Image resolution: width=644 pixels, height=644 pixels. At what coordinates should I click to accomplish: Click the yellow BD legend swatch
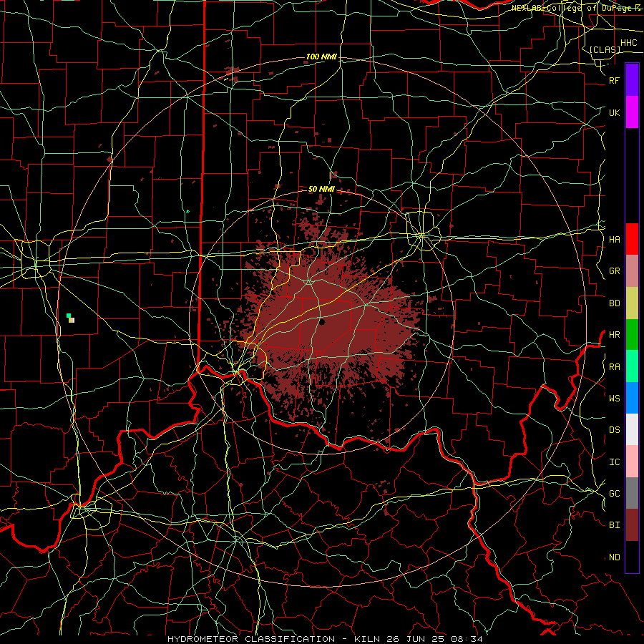[632, 303]
